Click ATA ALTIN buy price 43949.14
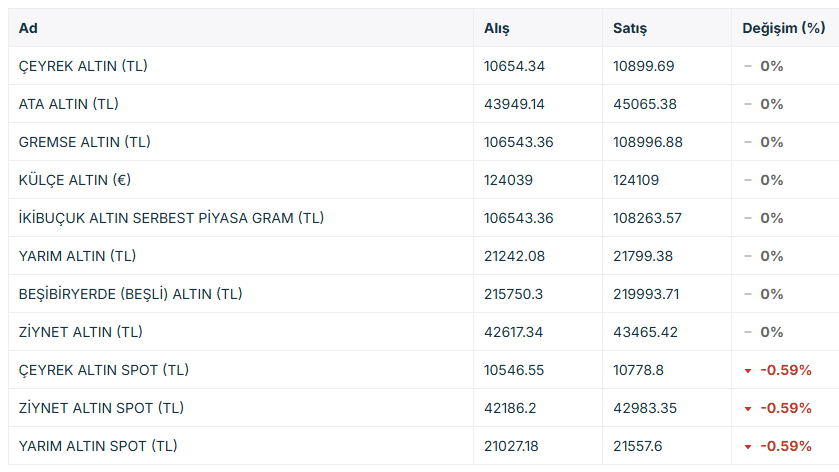839x472 pixels. [x=514, y=104]
